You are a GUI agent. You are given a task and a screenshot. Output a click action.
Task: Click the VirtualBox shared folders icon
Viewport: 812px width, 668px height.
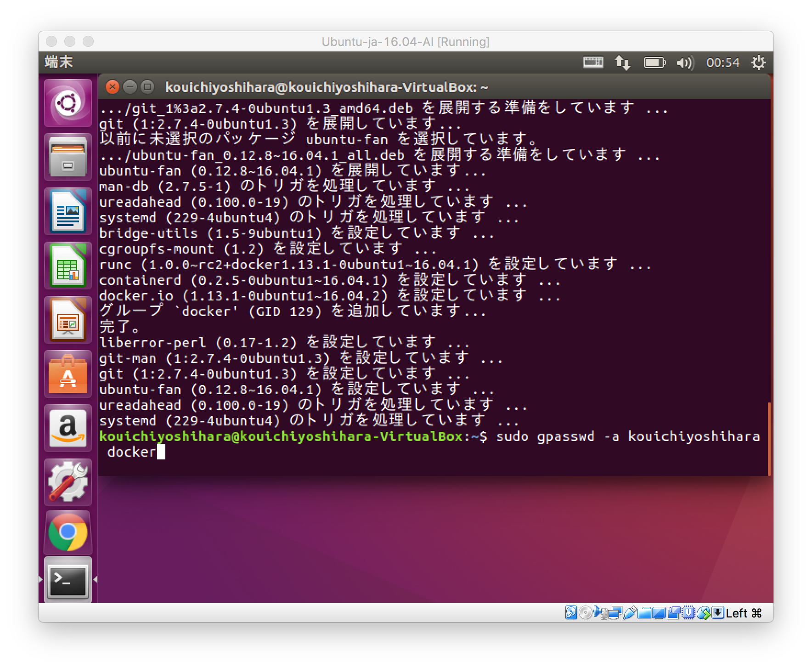coord(644,612)
